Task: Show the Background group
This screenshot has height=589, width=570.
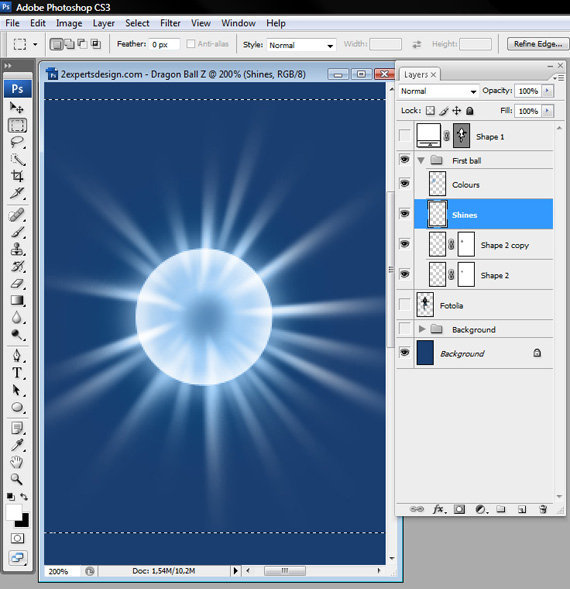Action: (x=404, y=329)
